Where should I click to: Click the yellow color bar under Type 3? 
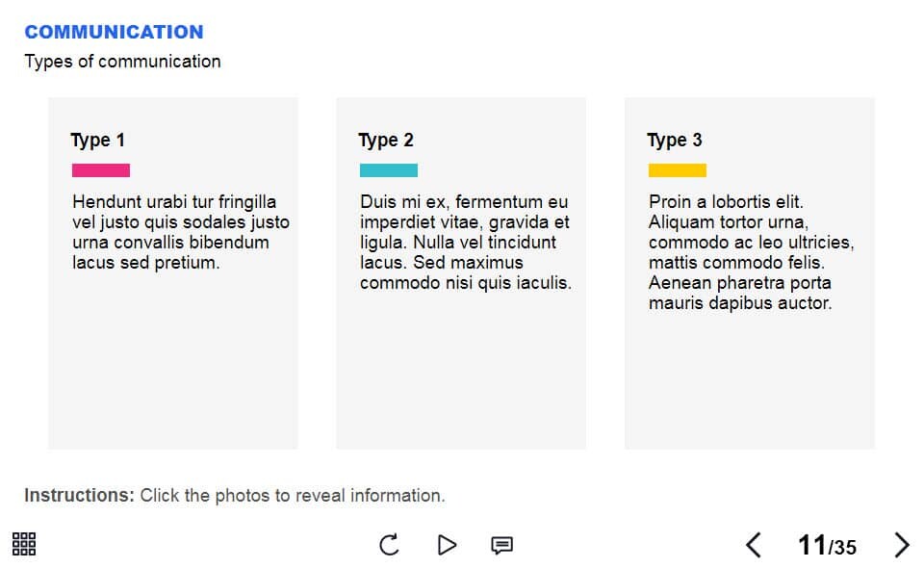[x=677, y=170]
